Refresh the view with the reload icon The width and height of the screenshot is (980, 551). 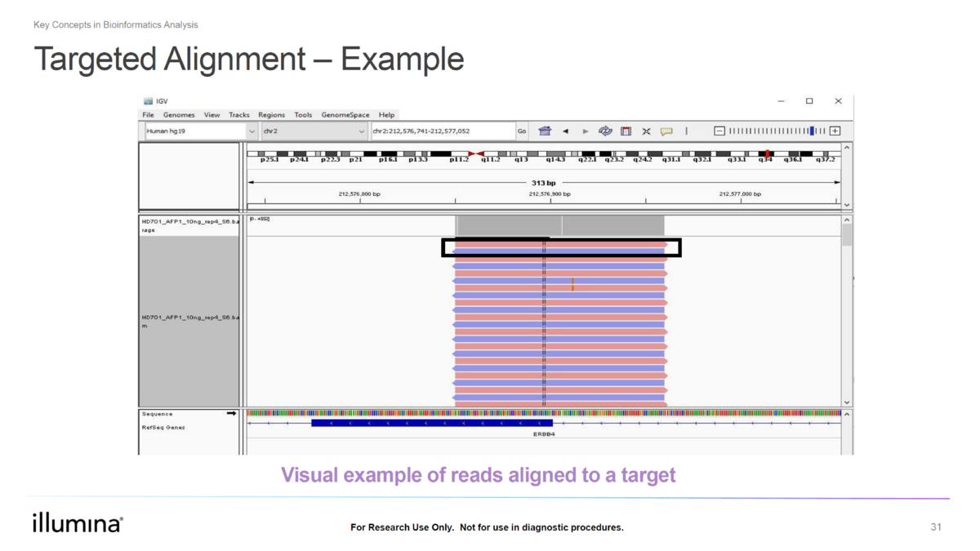coord(605,131)
